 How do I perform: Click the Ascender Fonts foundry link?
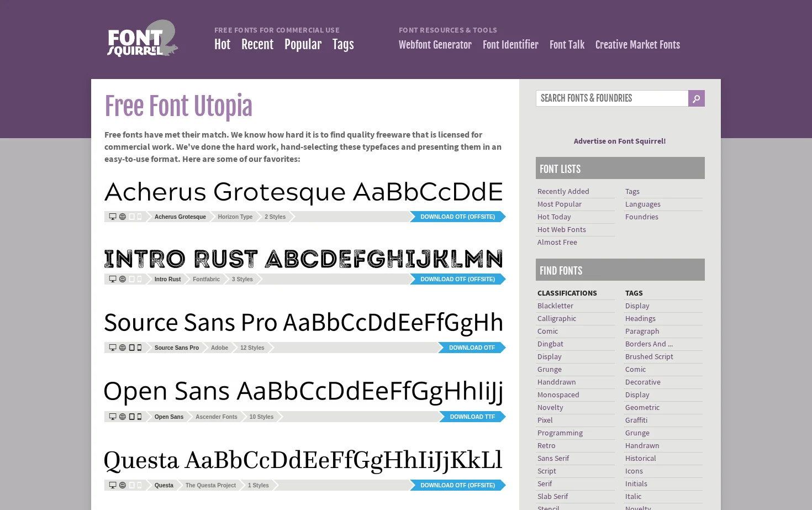tap(217, 417)
